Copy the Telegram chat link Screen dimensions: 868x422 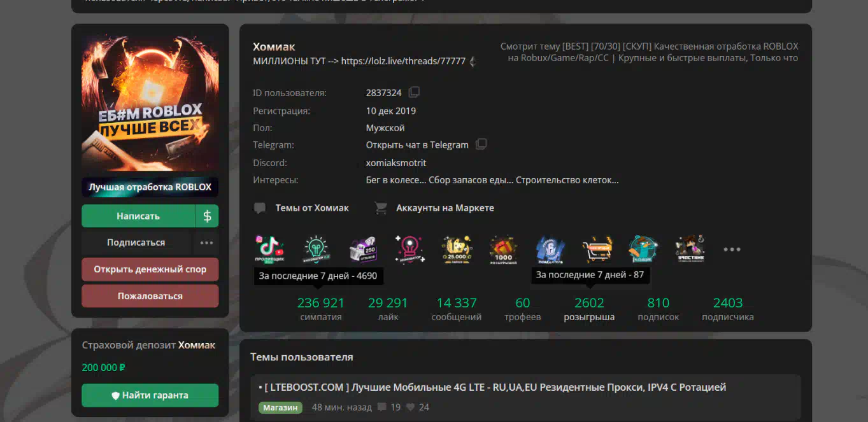click(481, 144)
